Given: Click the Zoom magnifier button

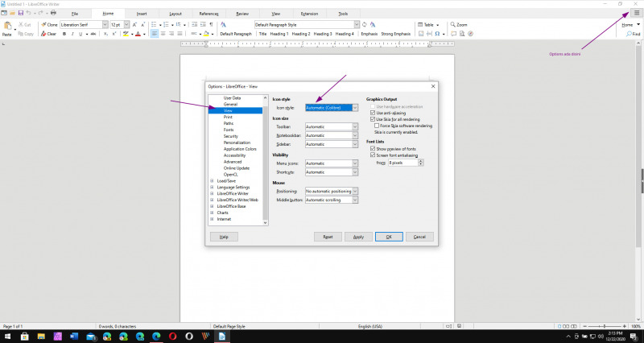Looking at the screenshot, I should click(x=459, y=25).
